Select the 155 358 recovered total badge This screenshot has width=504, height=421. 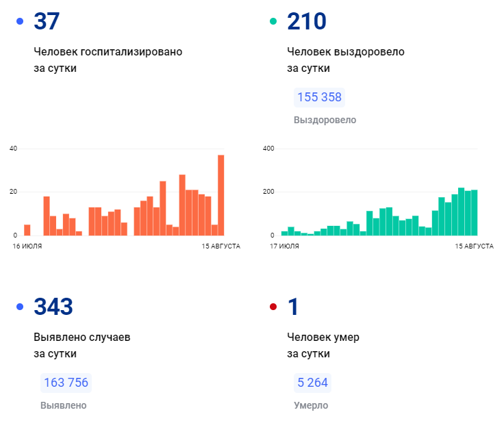tap(319, 97)
